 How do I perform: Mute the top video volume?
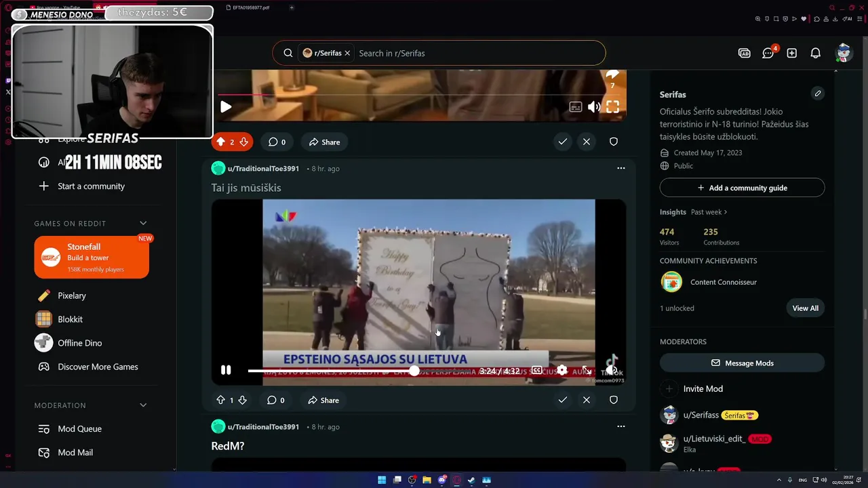coord(594,106)
